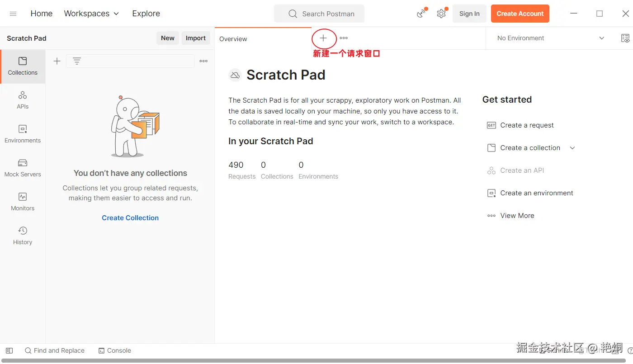Open the capture requests satellite icon

pos(421,14)
